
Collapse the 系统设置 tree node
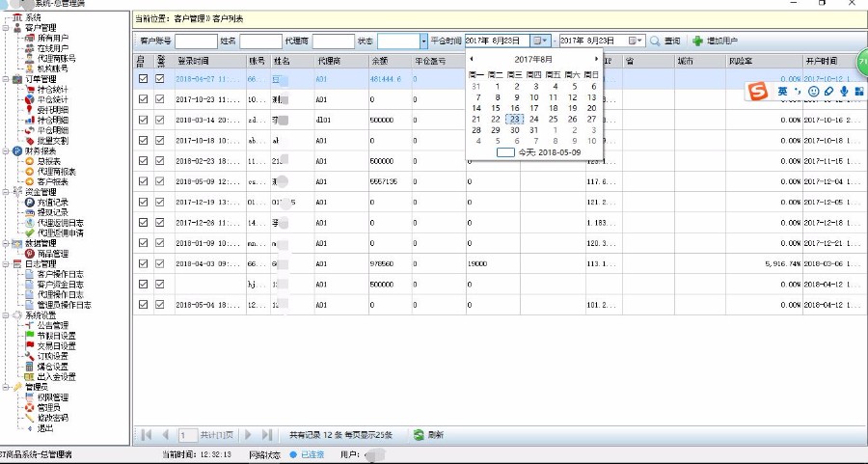[x=6, y=315]
